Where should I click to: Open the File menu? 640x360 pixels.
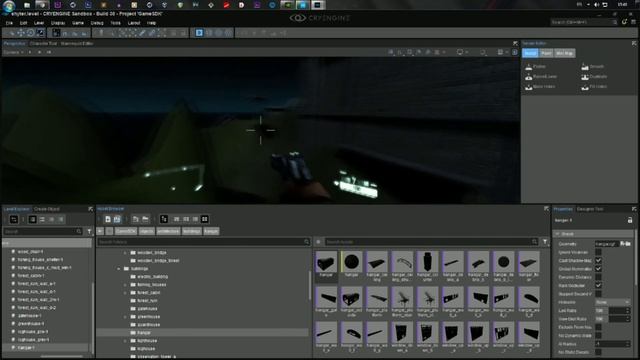point(9,23)
